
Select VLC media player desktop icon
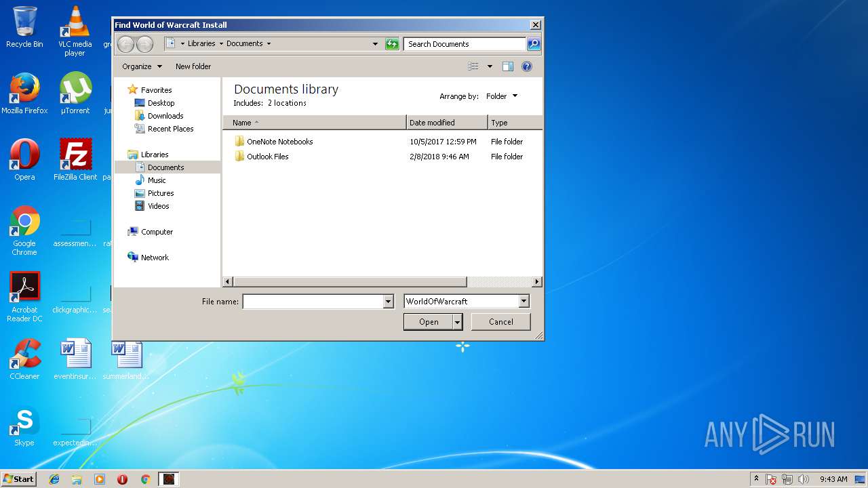75,31
